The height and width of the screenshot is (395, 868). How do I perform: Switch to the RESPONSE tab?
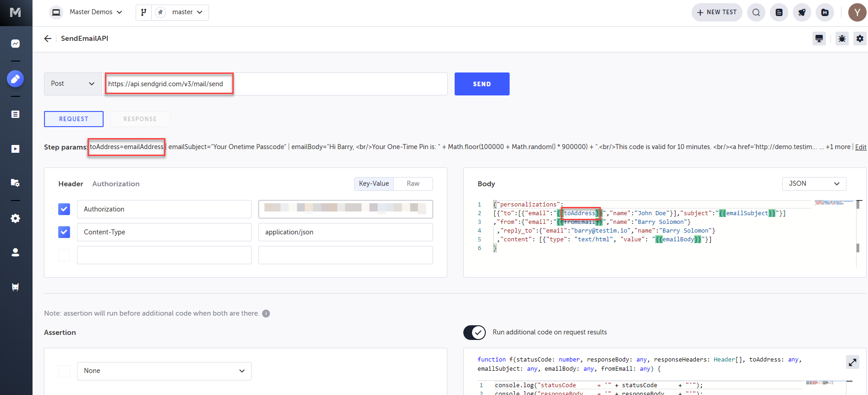pyautogui.click(x=140, y=119)
